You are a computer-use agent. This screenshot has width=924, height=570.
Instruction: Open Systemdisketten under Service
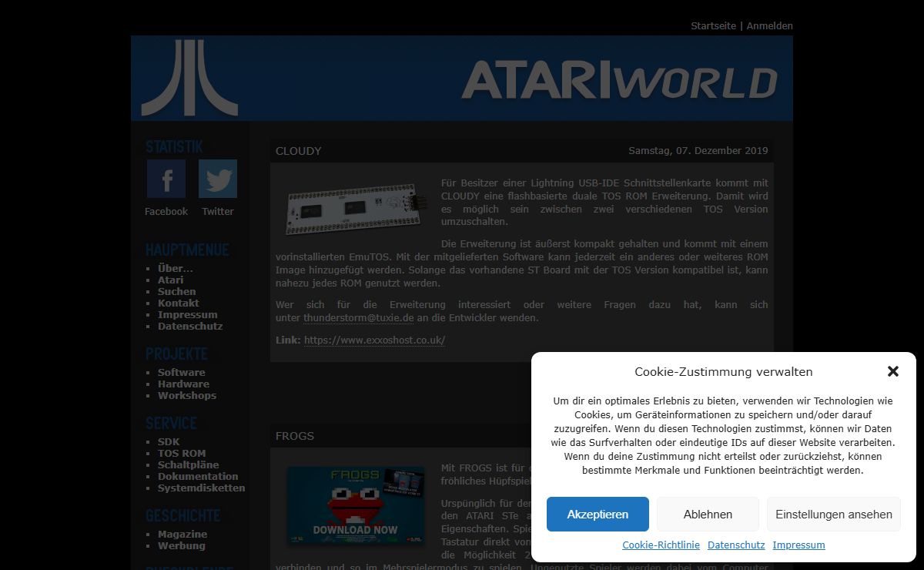(202, 488)
